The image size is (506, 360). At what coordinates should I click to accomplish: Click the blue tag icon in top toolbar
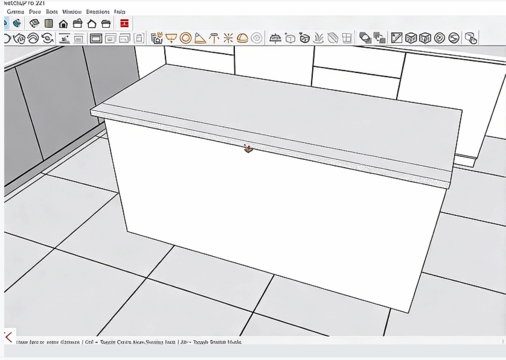tap(17, 23)
